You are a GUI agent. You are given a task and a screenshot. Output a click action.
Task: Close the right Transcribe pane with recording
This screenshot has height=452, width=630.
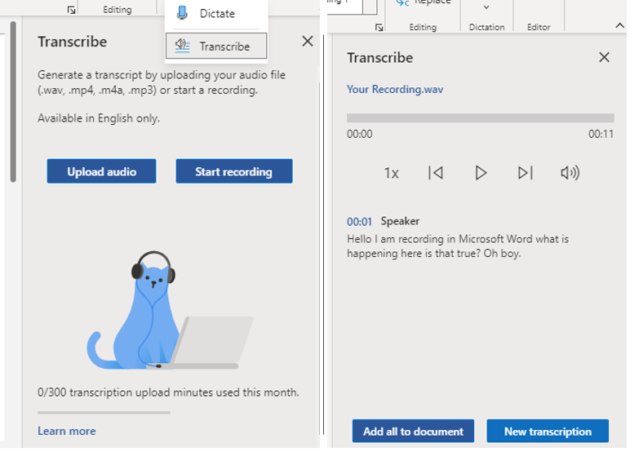coord(604,57)
